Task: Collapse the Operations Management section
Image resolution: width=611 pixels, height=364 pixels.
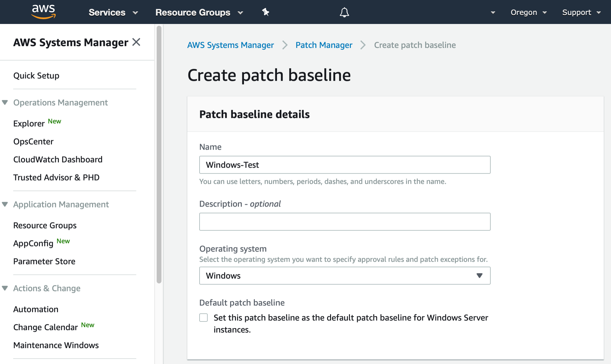Action: coord(5,102)
